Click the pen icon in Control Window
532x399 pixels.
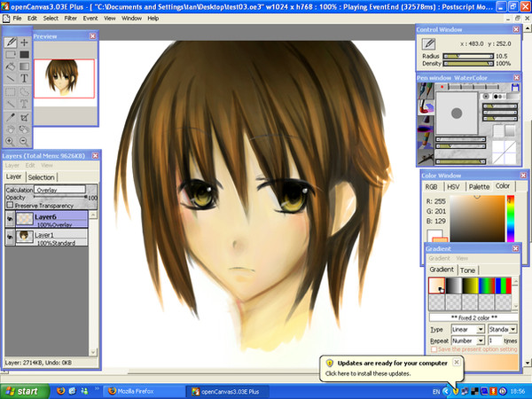tap(428, 43)
